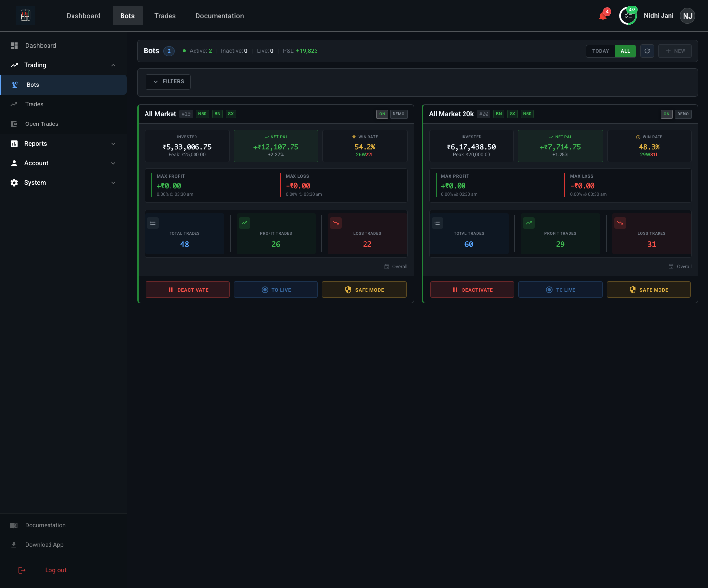Click the Log out icon
The height and width of the screenshot is (588, 708).
coord(22,570)
